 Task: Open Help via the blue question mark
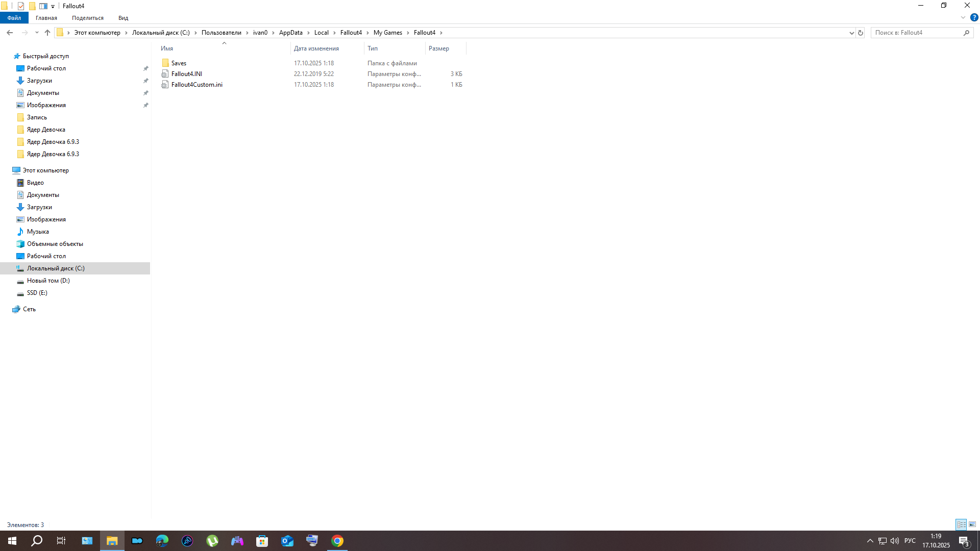pos(974,17)
